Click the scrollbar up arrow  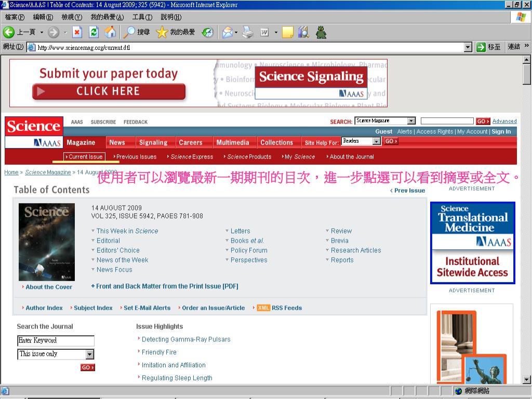(x=527, y=60)
